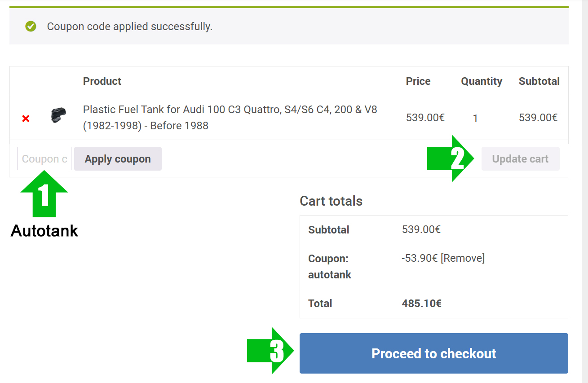
Task: Remove the autotank coupon via [Remove] link
Action: (x=463, y=258)
